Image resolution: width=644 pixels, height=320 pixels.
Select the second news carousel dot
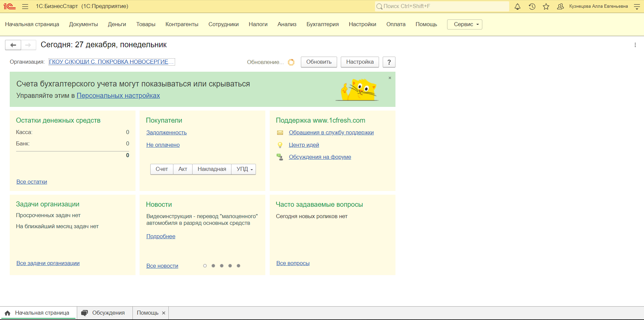213,266
